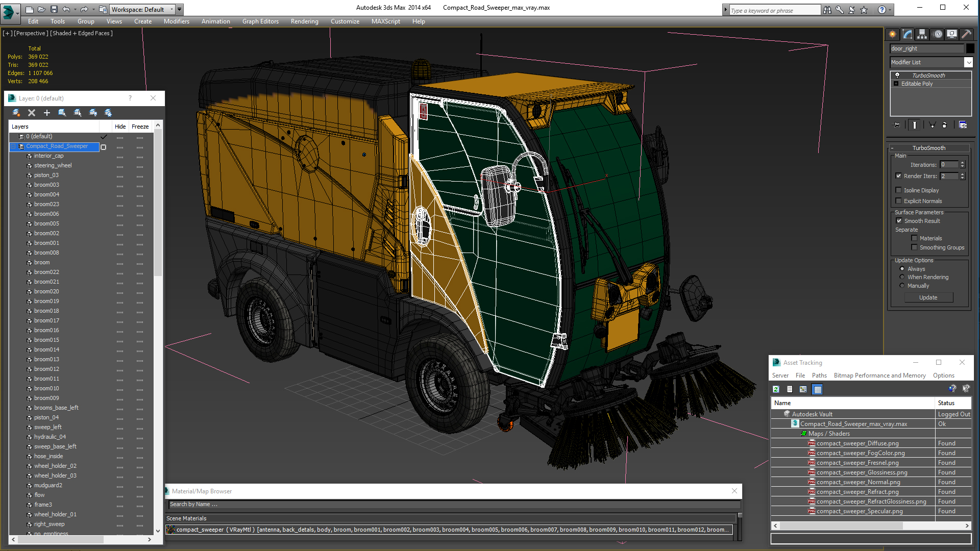
Task: Open the Motion panel tab icon
Action: 938,34
